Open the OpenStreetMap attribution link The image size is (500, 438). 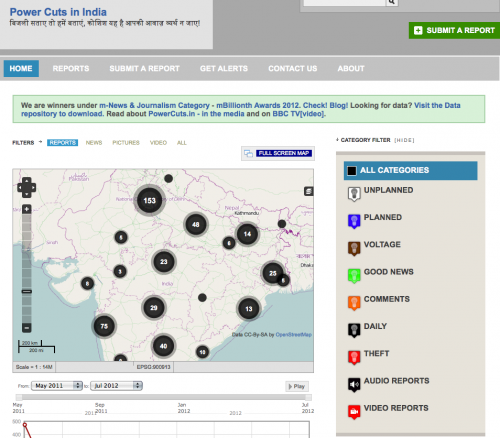(294, 334)
